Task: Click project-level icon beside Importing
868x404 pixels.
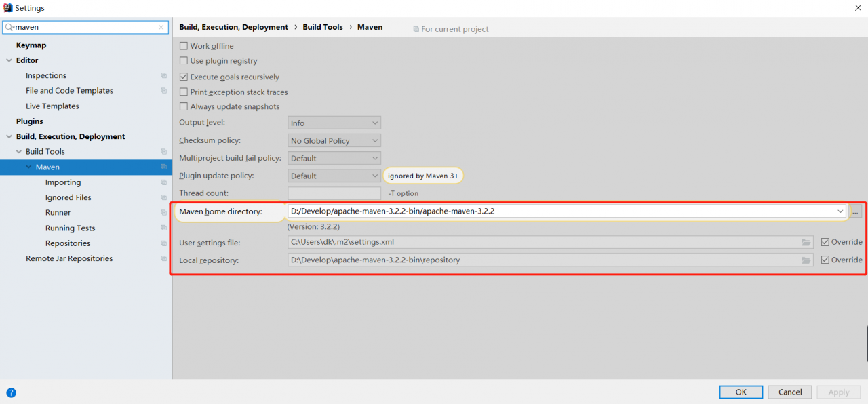Action: coord(163,182)
